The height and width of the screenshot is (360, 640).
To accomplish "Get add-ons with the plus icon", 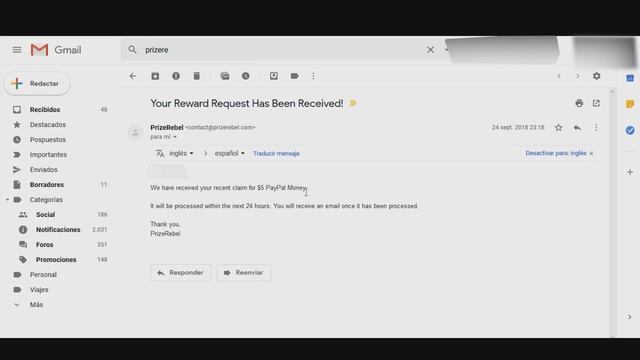I will [630, 172].
